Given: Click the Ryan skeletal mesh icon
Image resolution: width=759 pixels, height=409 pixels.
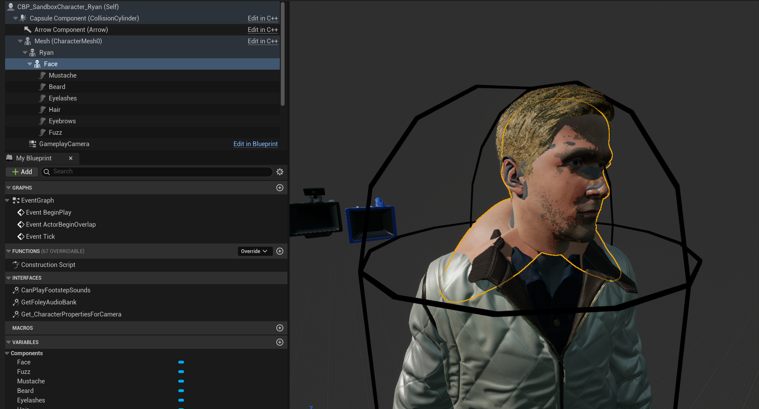Looking at the screenshot, I should pyautogui.click(x=32, y=52).
